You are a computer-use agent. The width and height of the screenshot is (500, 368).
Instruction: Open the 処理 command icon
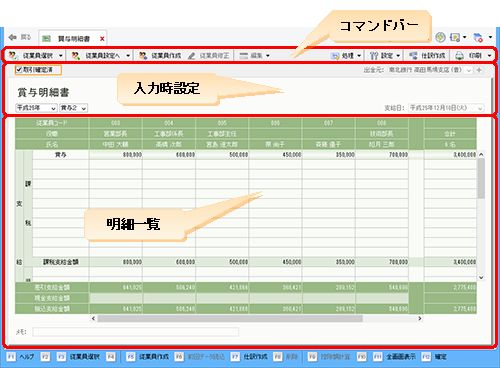(x=335, y=56)
